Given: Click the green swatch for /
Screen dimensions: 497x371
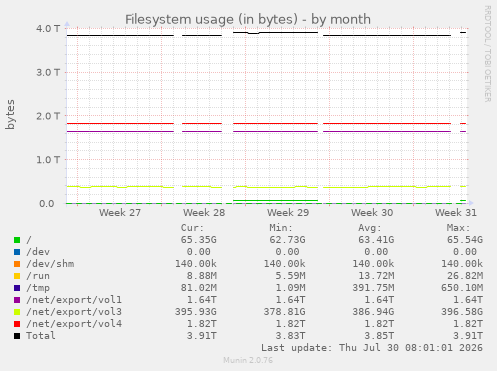Looking at the screenshot, I should click(17, 240).
